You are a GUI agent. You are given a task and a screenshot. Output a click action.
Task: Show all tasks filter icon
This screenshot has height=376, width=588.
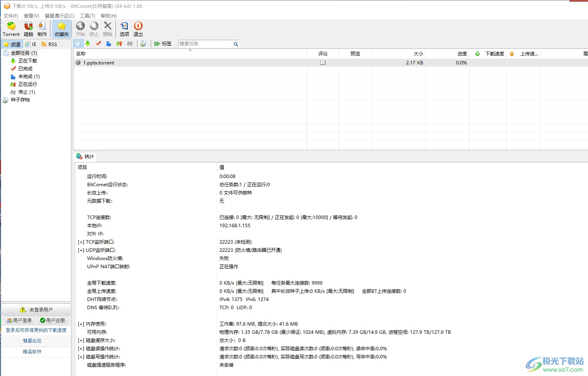point(78,44)
